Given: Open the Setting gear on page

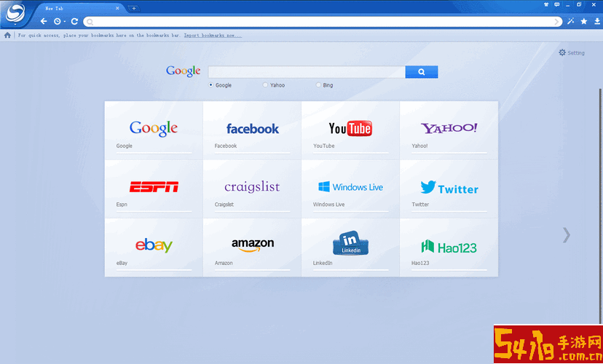Looking at the screenshot, I should (x=572, y=52).
